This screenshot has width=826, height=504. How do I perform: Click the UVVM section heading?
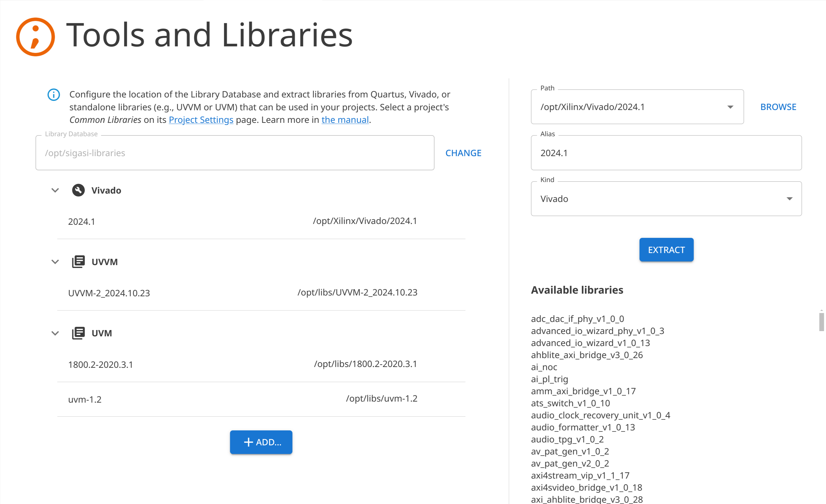click(x=105, y=261)
